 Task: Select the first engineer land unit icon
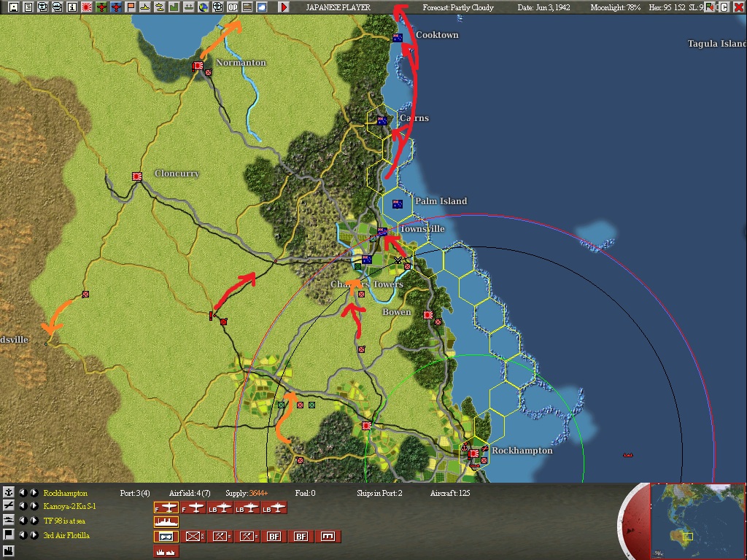(x=220, y=537)
